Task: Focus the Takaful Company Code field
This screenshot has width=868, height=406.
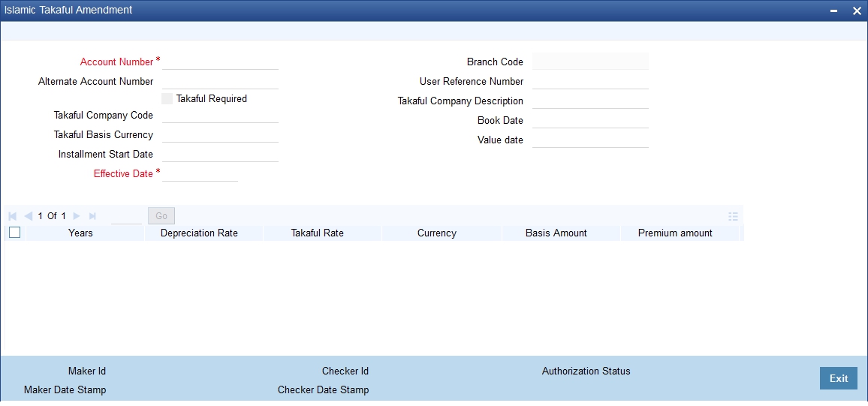Action: [220, 115]
